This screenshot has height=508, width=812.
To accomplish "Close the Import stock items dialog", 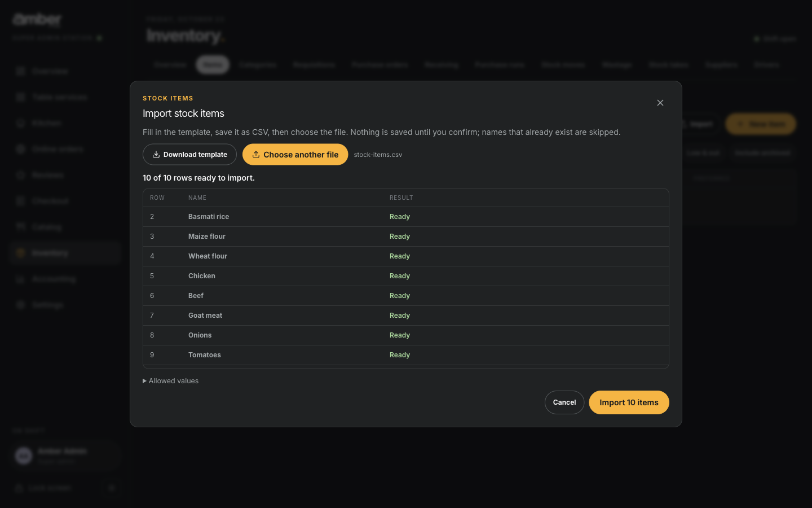I will (660, 103).
